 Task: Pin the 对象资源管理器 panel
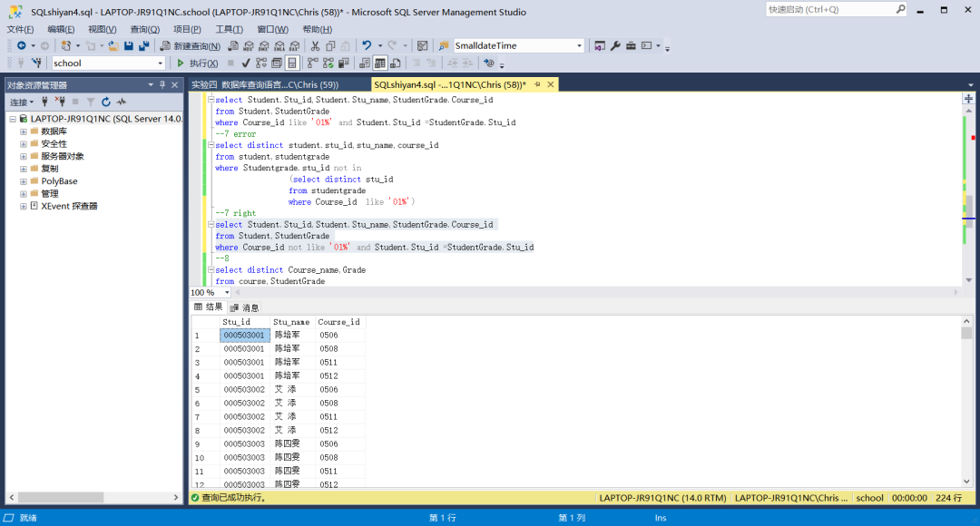tap(162, 84)
